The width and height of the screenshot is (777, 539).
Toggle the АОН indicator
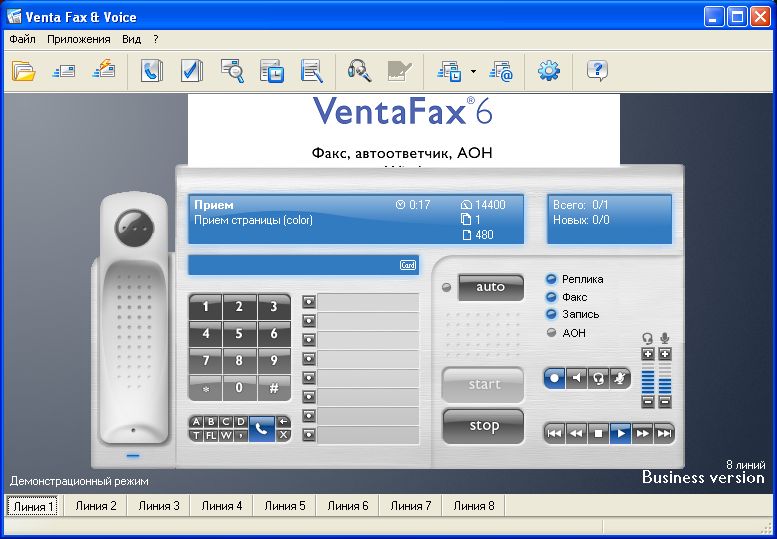pos(551,333)
